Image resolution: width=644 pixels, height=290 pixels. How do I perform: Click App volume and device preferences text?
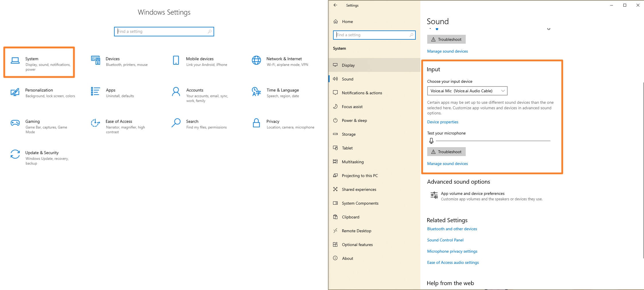pos(473,193)
